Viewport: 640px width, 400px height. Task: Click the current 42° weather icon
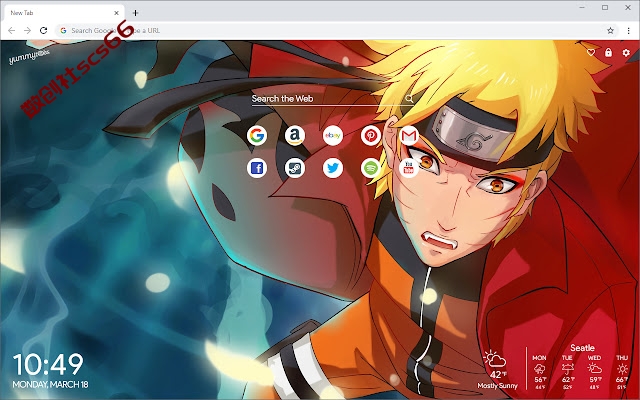click(x=495, y=359)
